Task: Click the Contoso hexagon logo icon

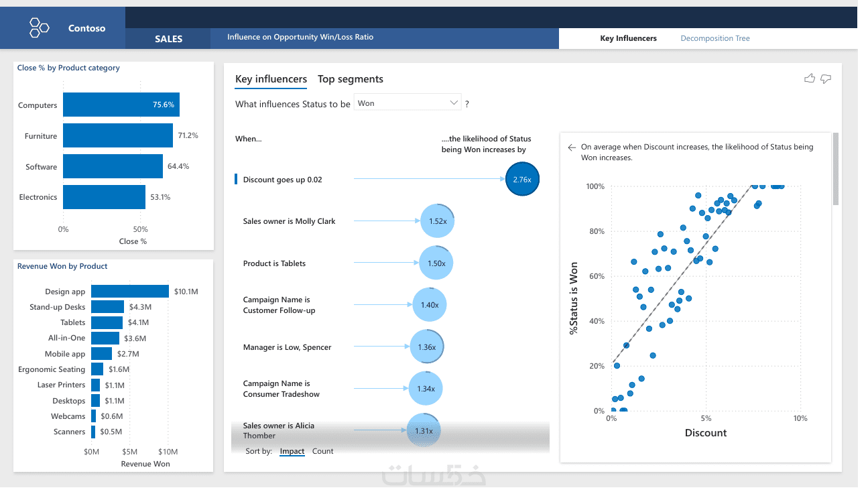Action: 40,27
